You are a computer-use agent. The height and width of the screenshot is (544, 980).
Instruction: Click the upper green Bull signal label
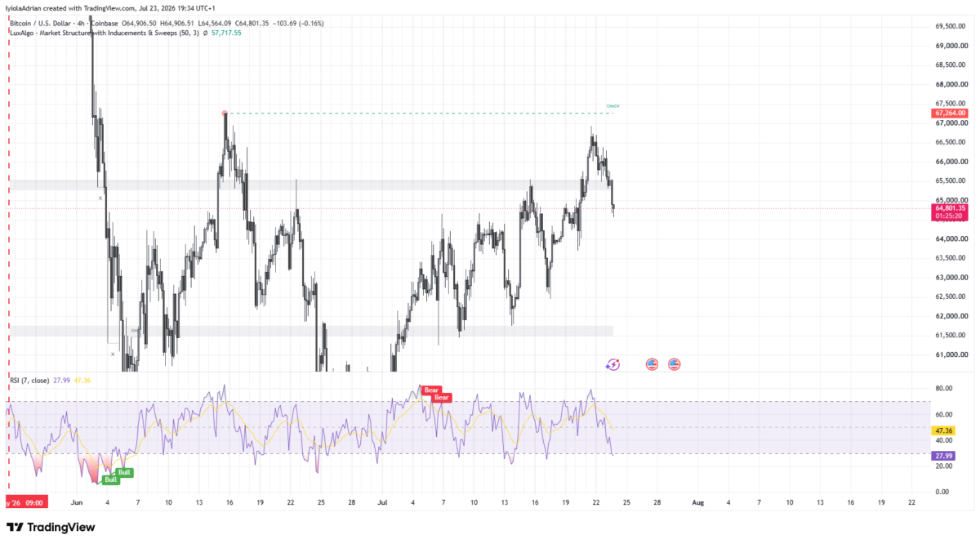coord(125,472)
